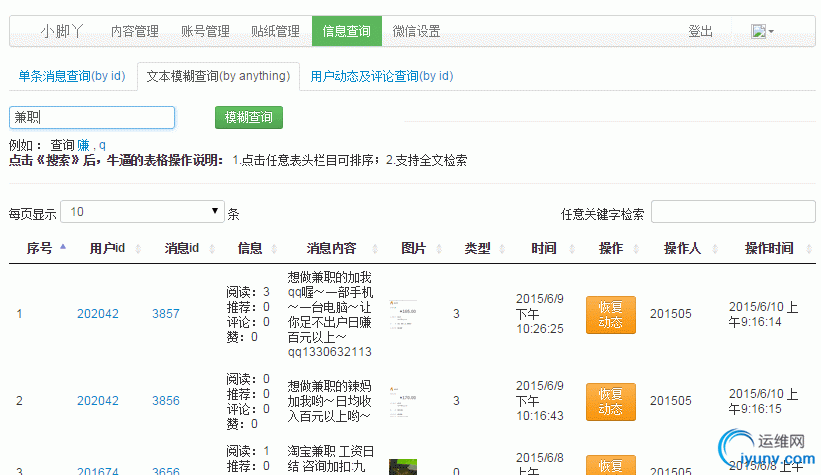The width and height of the screenshot is (821, 475).
Task: Click the example keyword link 赚
Action: [83, 145]
